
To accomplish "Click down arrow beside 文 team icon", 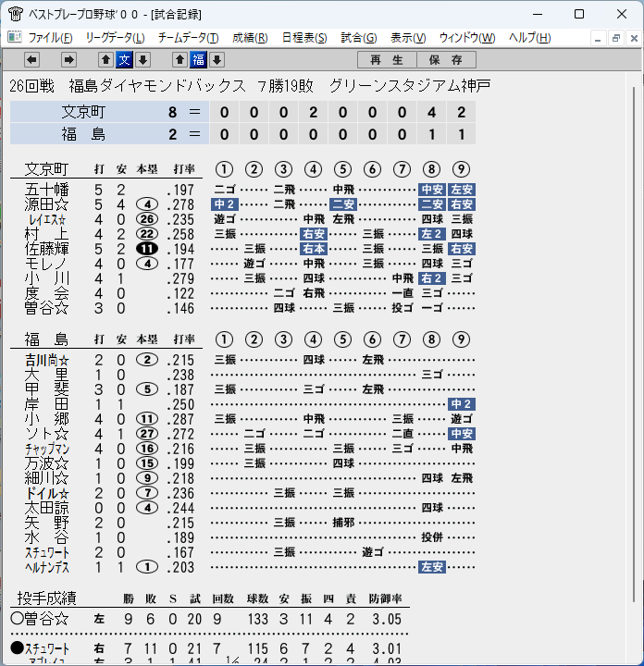I will (143, 60).
